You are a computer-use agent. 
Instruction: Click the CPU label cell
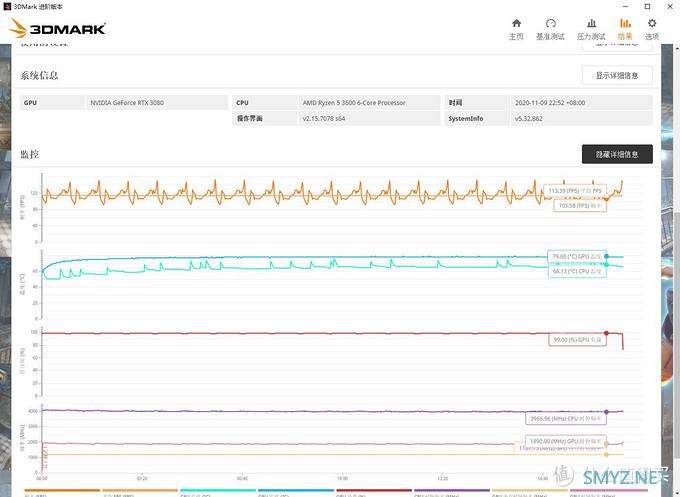pos(265,103)
